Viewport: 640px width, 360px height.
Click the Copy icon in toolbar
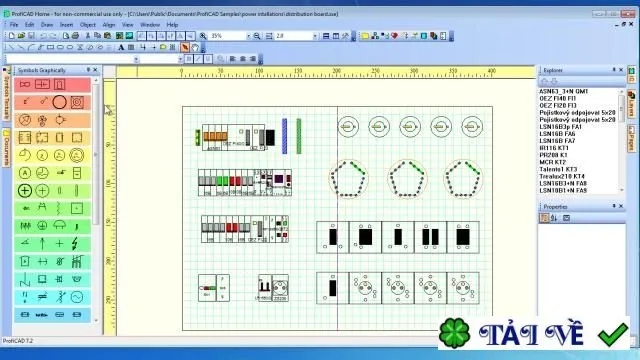pyautogui.click(x=97, y=36)
